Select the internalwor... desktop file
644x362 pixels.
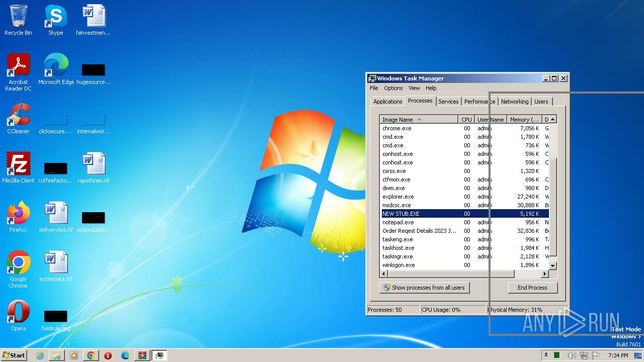click(x=94, y=124)
